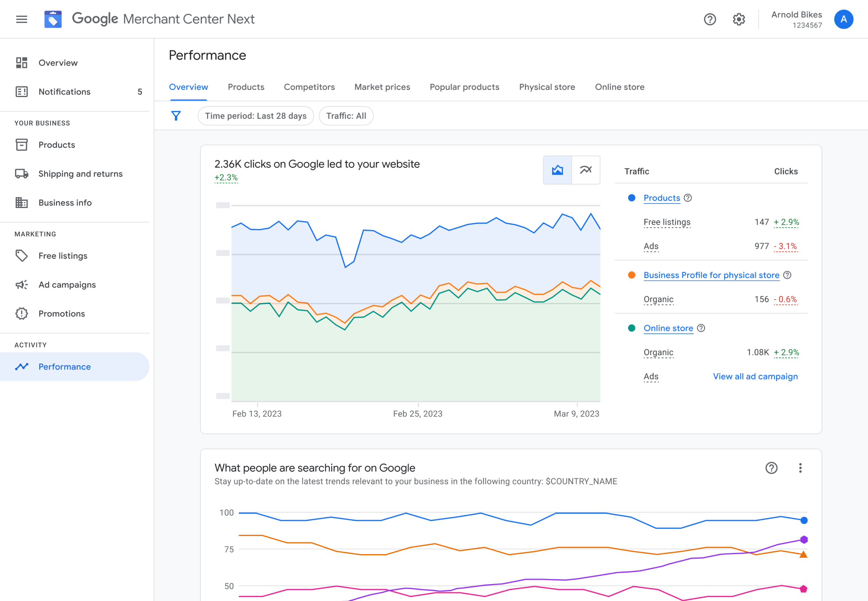Click the Free listings row in traffic table
Viewport: 868px width, 601px height.
click(x=711, y=222)
